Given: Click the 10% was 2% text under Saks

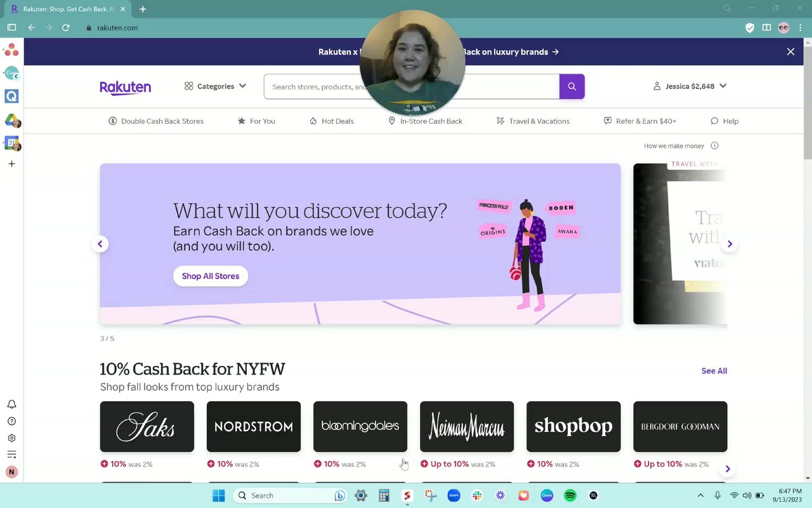Looking at the screenshot, I should [126, 464].
